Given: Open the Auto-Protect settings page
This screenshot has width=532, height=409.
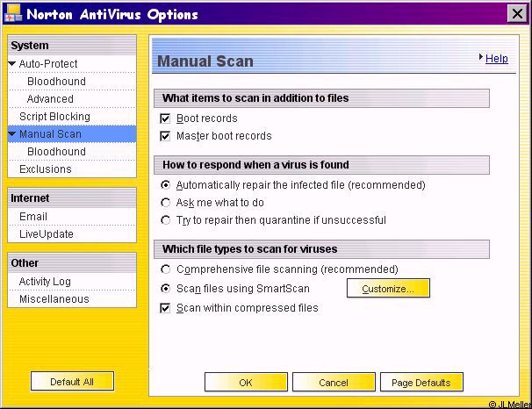Looking at the screenshot, I should click(48, 64).
